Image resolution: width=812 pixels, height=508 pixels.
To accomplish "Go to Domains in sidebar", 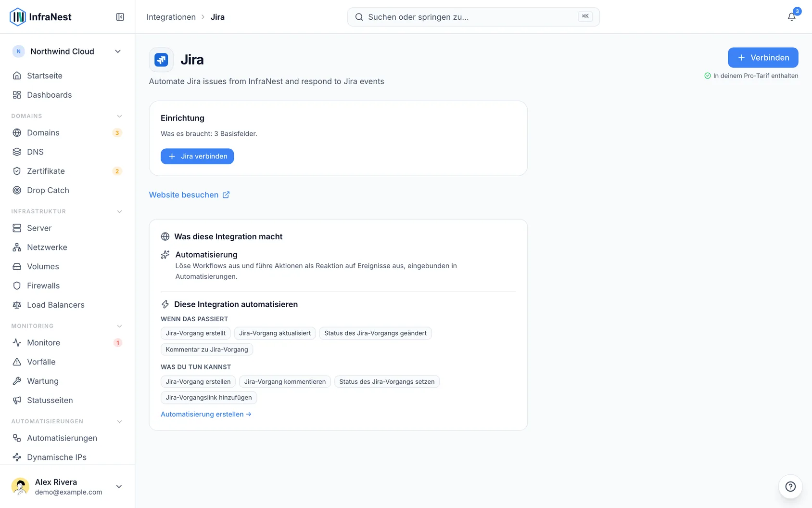I will point(67,132).
